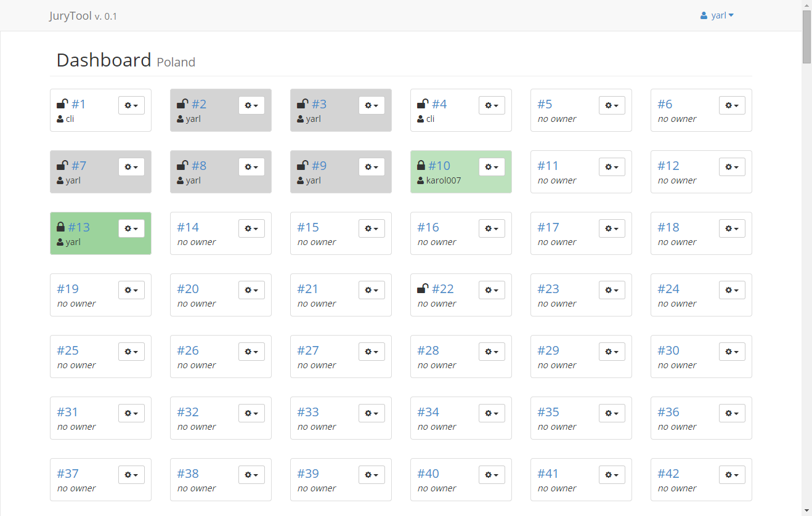Click the unlocked padlock icon on card #7
This screenshot has height=516, width=812.
pos(62,166)
